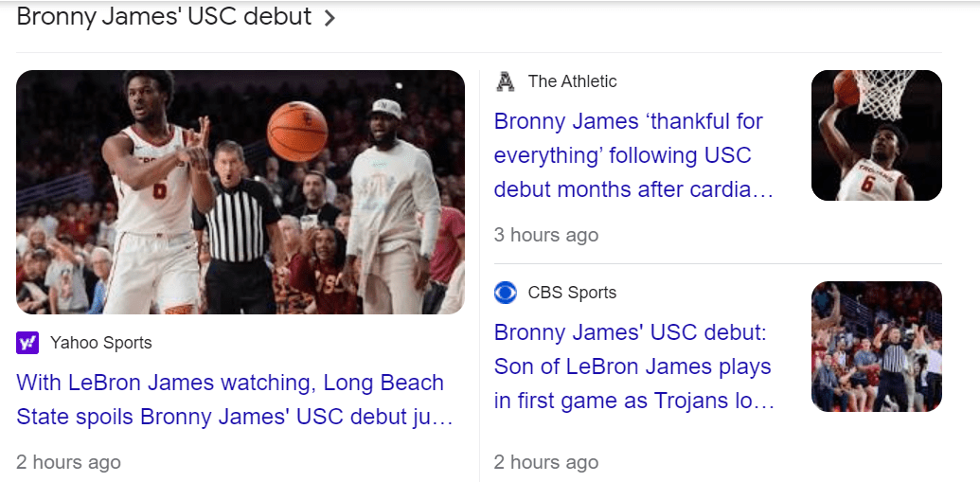Open the CBS Sports article thumbnail image
980x482 pixels.
pyautogui.click(x=876, y=347)
